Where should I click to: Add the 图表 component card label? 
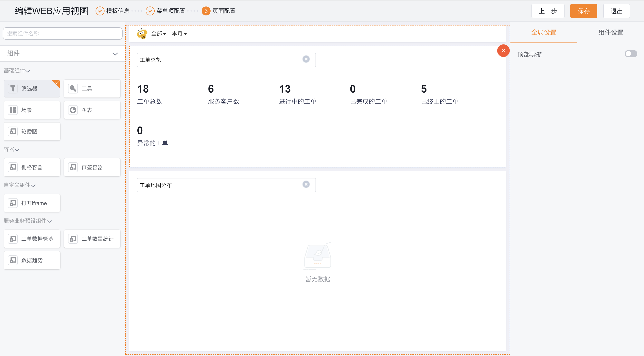(87, 110)
